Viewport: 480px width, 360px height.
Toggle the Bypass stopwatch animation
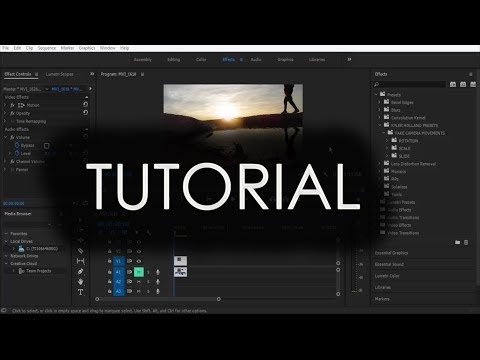pos(17,145)
